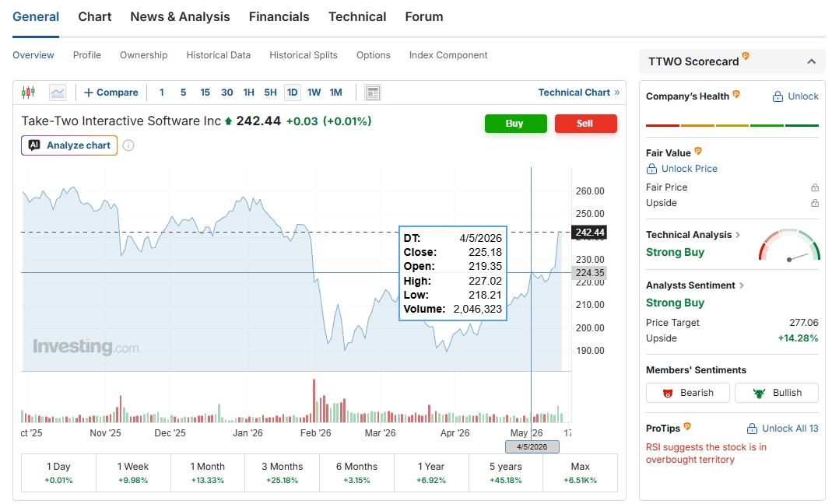Open the Chart tab

point(95,17)
